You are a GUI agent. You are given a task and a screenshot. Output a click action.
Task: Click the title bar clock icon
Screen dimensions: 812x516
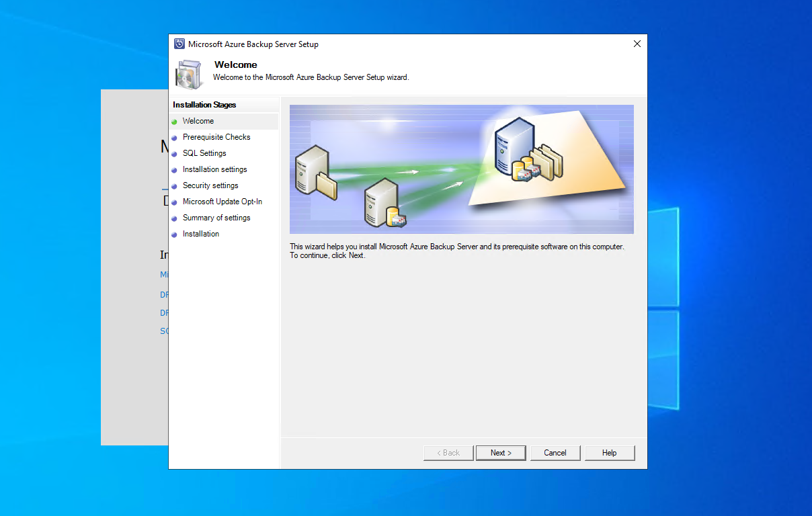(179, 44)
